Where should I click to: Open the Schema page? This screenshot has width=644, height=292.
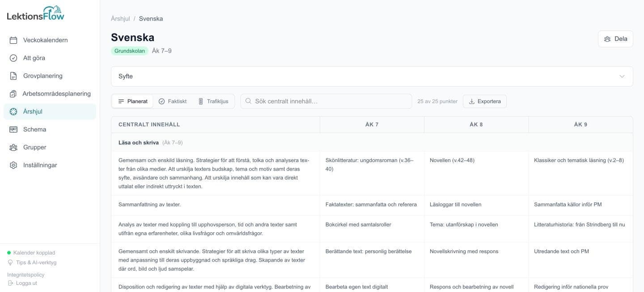click(50, 129)
